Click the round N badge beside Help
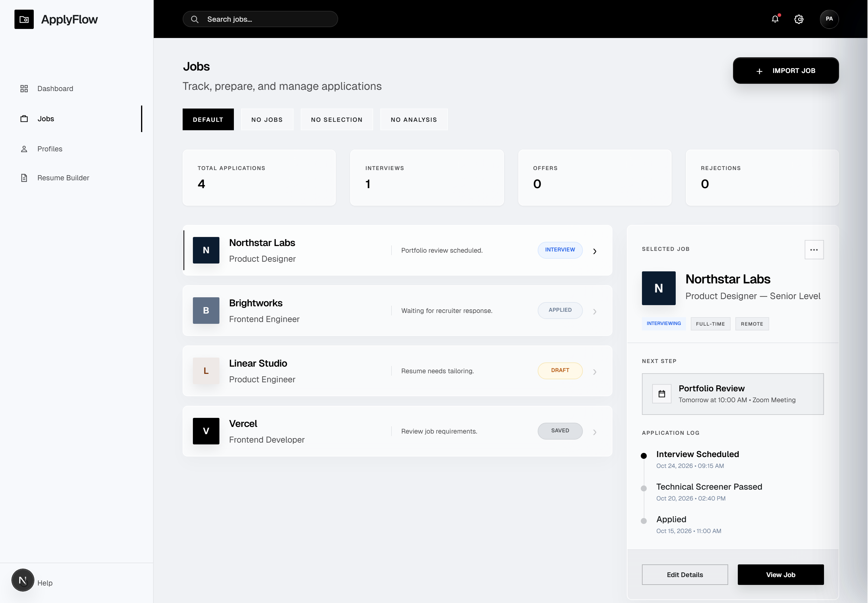The width and height of the screenshot is (868, 603). click(x=23, y=580)
